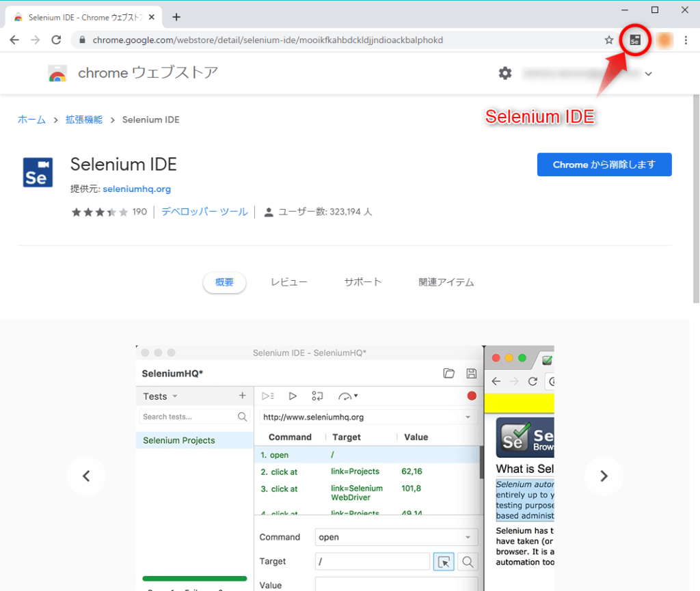The height and width of the screenshot is (591, 700).
Task: Bookmark this page with the star icon
Action: click(609, 40)
